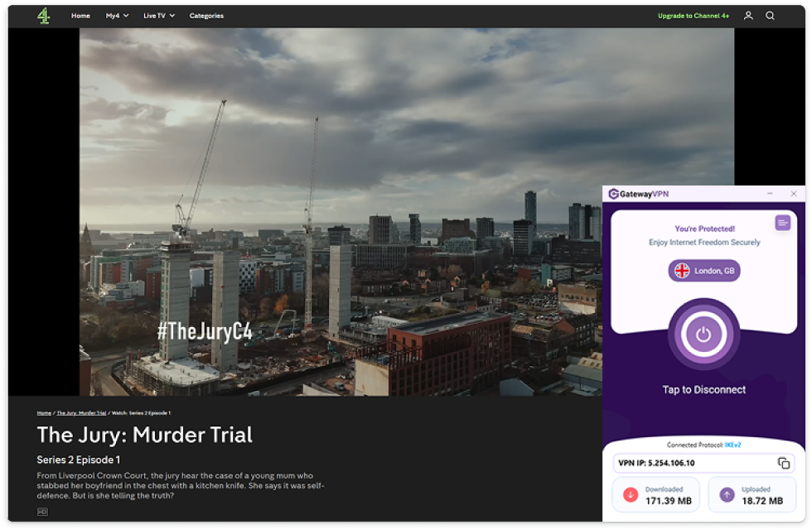Click the HD quality badge

(41, 511)
